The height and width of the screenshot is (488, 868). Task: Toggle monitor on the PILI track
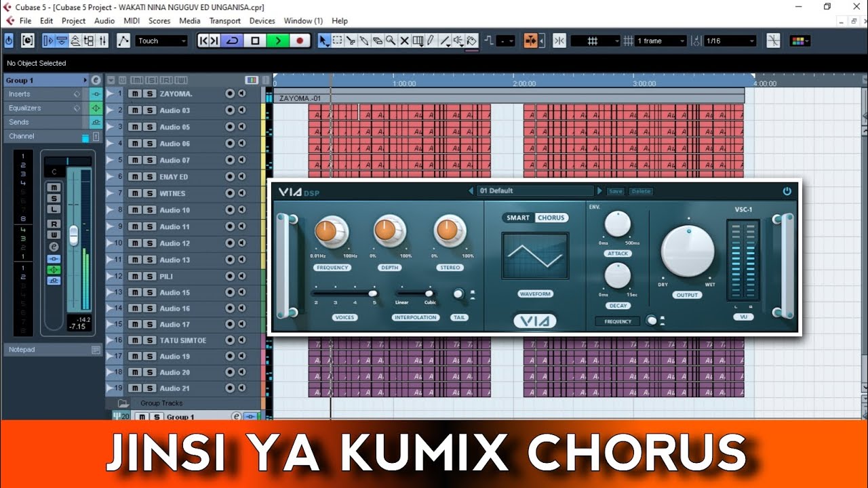[241, 277]
